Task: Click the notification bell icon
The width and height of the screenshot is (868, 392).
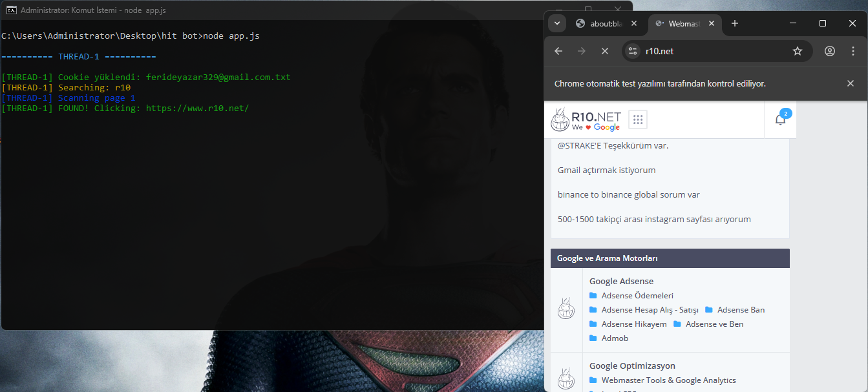Action: coord(780,119)
